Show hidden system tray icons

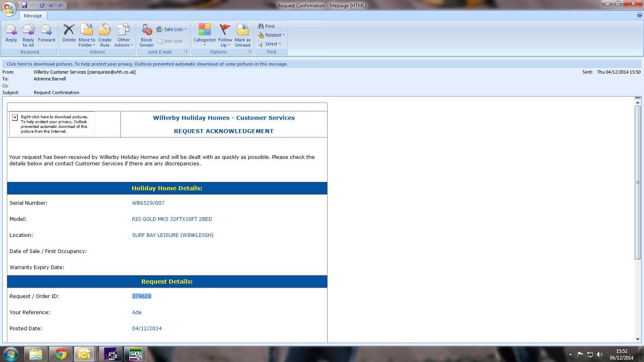click(570, 354)
